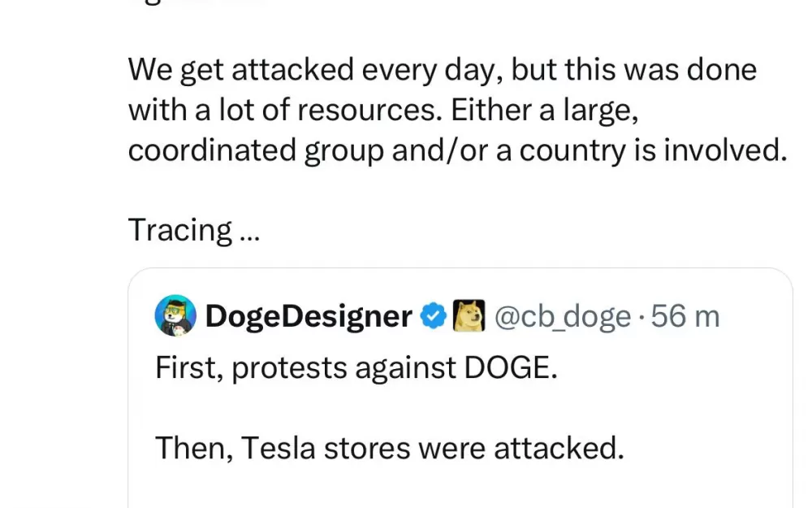812x508 pixels.
Task: Click the "Tracing ..." text
Action: [194, 230]
